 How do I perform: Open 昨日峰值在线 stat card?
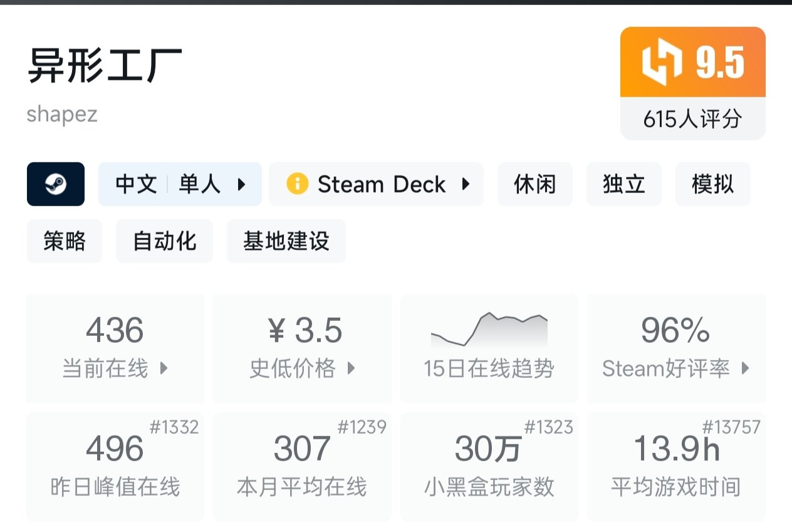115,466
